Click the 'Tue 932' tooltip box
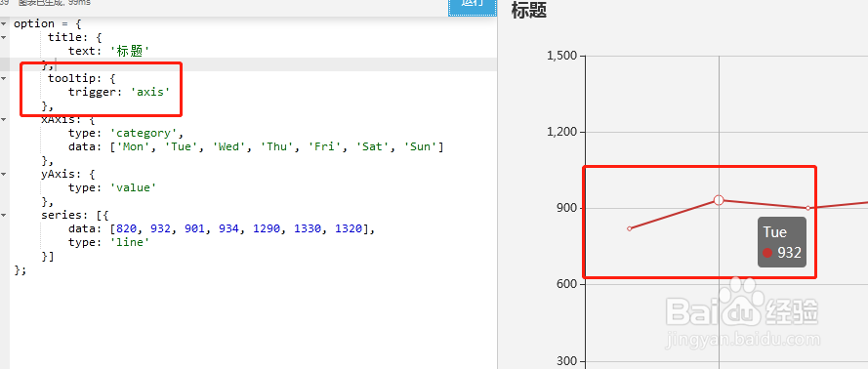The image size is (868, 369). pyautogui.click(x=782, y=242)
